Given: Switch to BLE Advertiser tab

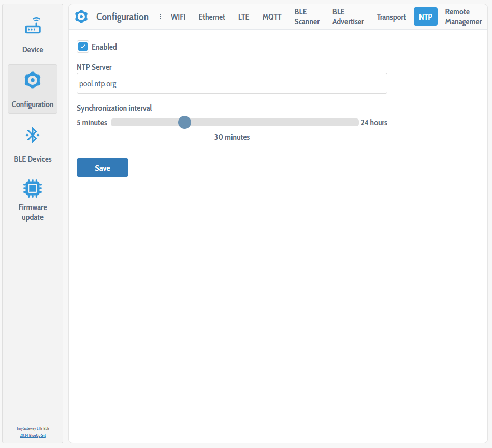Looking at the screenshot, I should 348,17.
